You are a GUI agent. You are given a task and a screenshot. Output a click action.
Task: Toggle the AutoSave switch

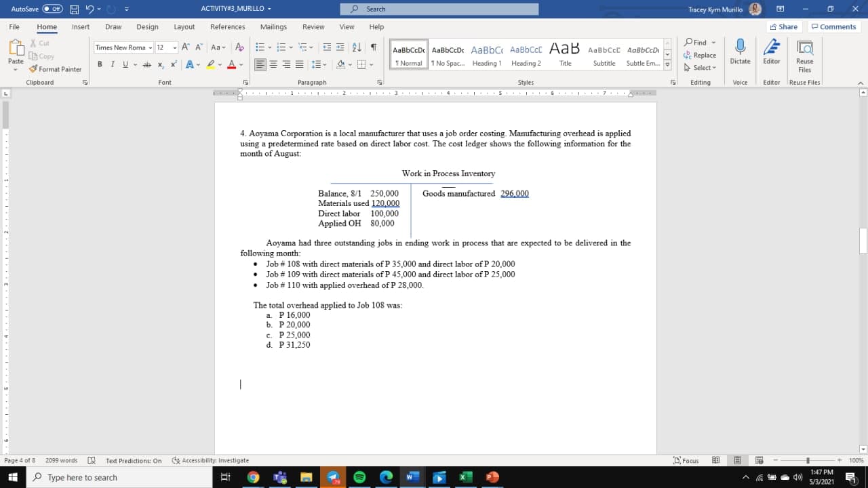(52, 9)
